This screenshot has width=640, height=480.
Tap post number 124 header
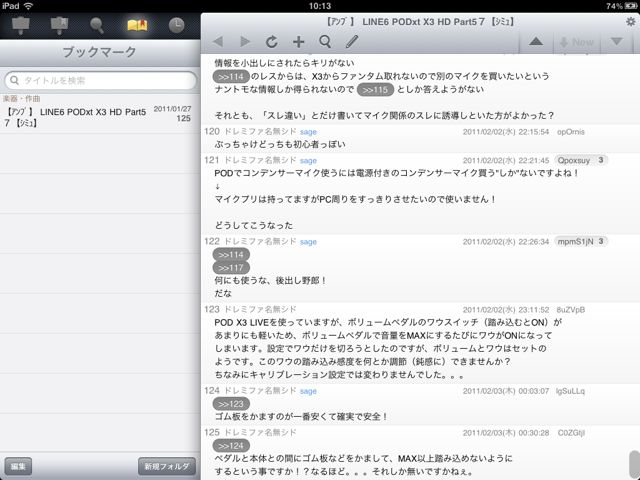pyautogui.click(x=212, y=391)
